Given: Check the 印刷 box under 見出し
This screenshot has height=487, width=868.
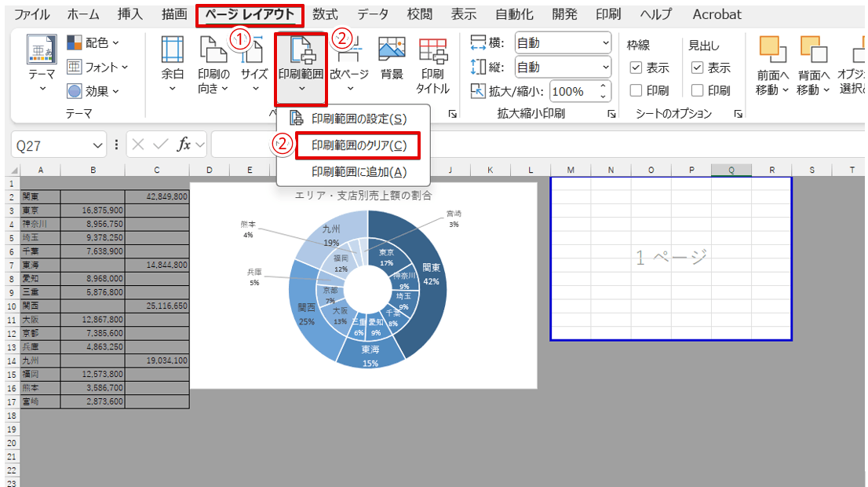Looking at the screenshot, I should coord(697,90).
